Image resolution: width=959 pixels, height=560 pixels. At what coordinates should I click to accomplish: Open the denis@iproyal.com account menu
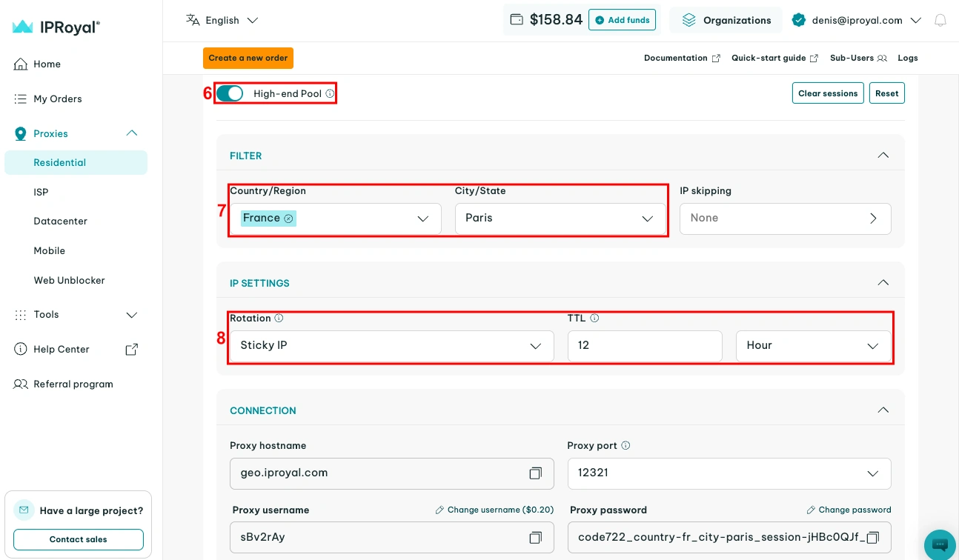(857, 20)
